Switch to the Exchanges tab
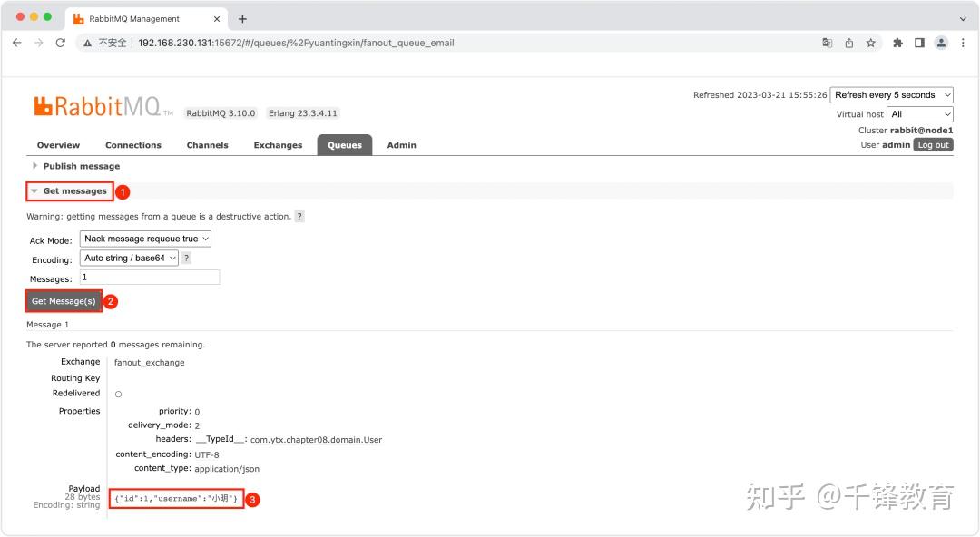Screen dimensions: 980x537 point(278,144)
